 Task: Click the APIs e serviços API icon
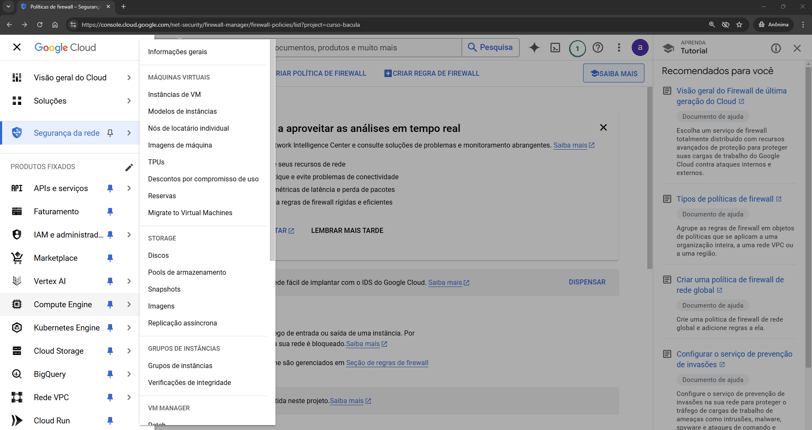(17, 188)
